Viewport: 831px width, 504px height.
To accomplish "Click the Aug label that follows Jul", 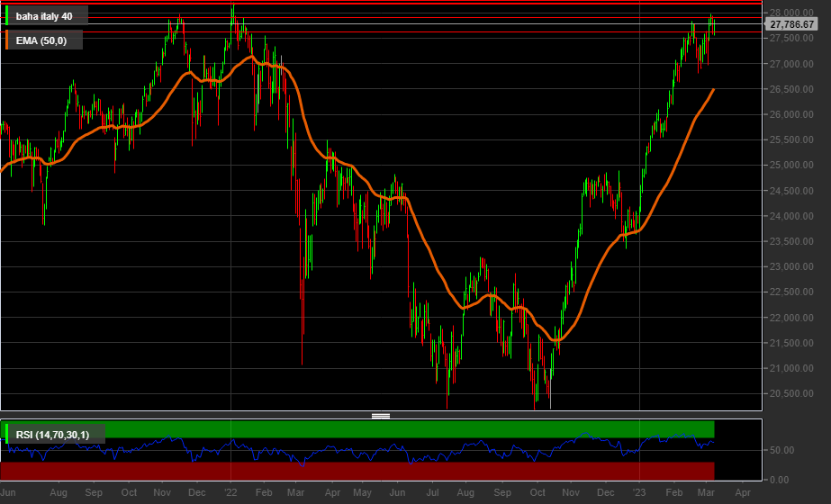I will [x=465, y=492].
